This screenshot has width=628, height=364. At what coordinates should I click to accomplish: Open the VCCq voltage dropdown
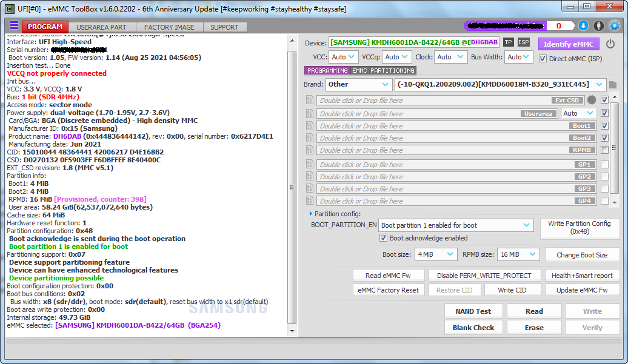point(396,57)
